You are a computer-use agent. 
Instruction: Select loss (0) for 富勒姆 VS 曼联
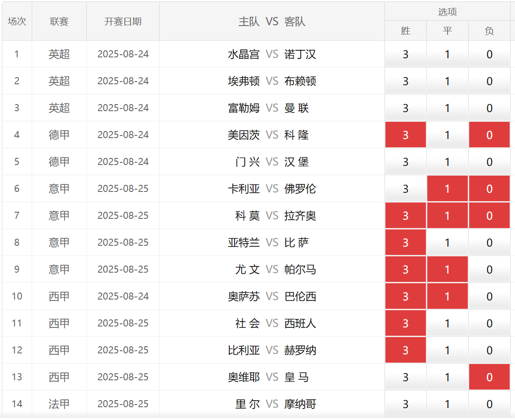(x=489, y=108)
